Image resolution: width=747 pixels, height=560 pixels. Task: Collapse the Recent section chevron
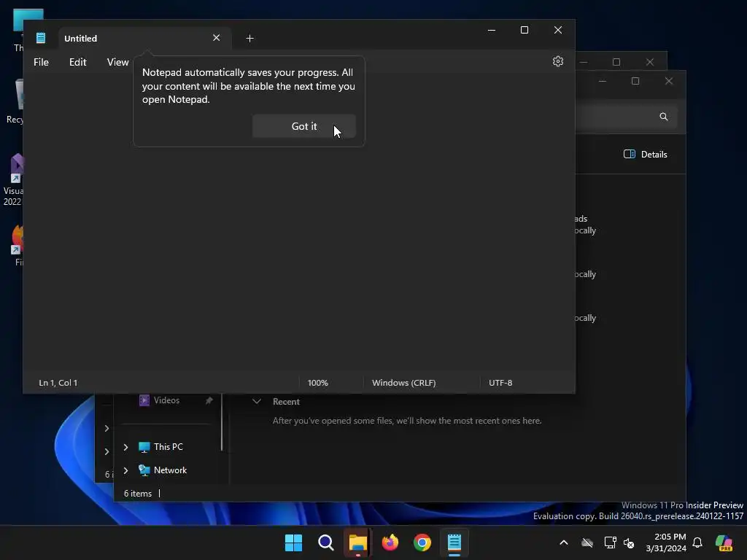tap(257, 402)
